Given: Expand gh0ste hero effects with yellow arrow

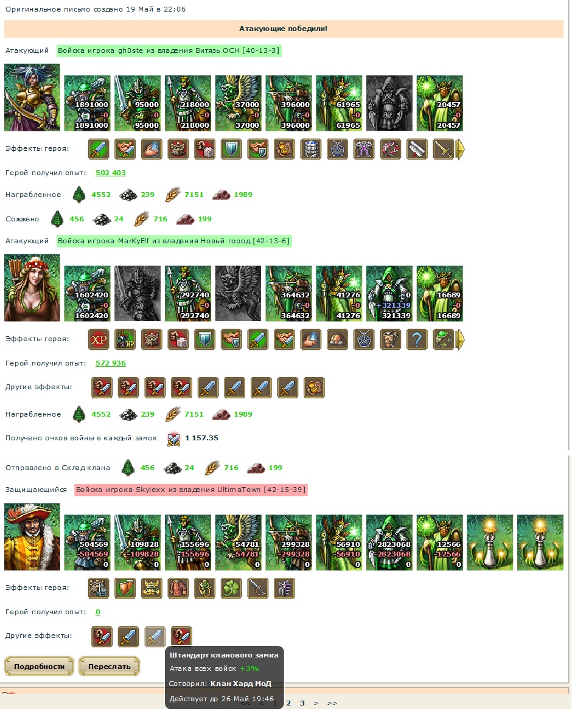Looking at the screenshot, I should click(x=460, y=150).
